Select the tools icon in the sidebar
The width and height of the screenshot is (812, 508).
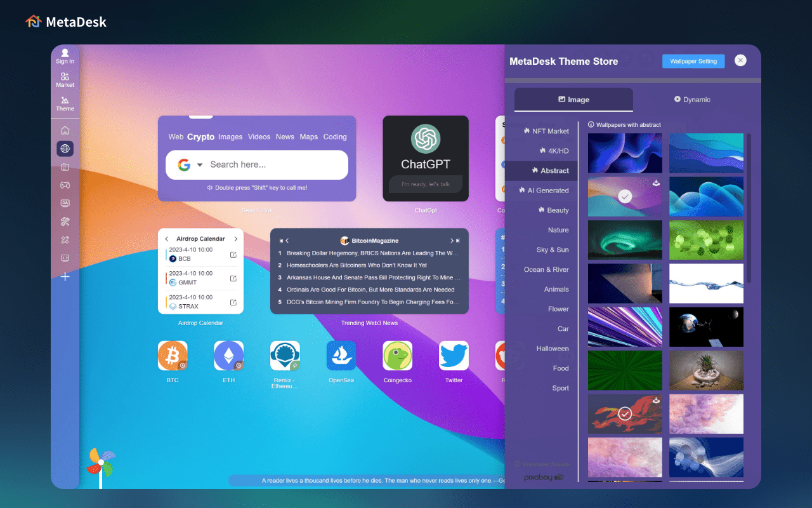pyautogui.click(x=65, y=222)
